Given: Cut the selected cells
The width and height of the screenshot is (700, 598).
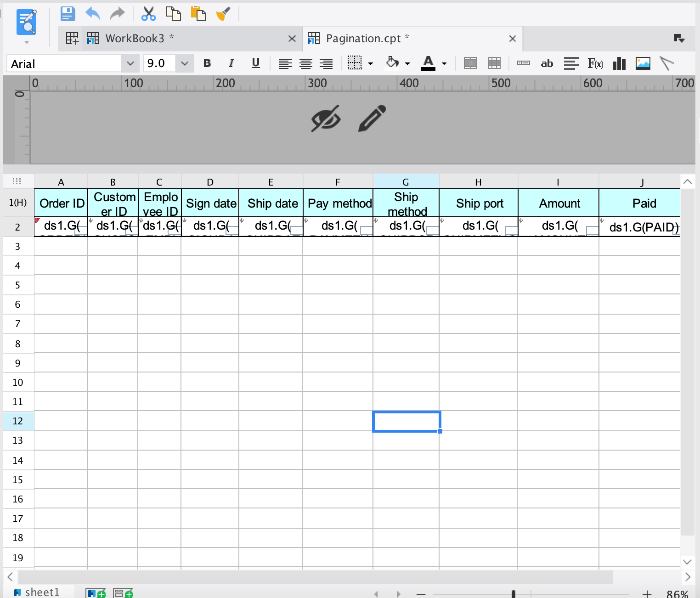Looking at the screenshot, I should click(x=149, y=14).
